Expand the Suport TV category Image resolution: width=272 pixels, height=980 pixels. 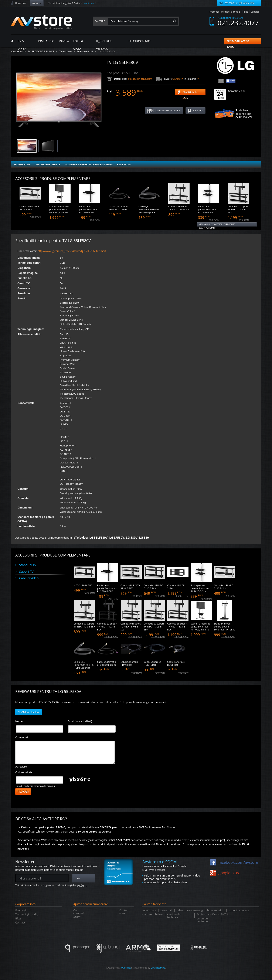pos(26,571)
